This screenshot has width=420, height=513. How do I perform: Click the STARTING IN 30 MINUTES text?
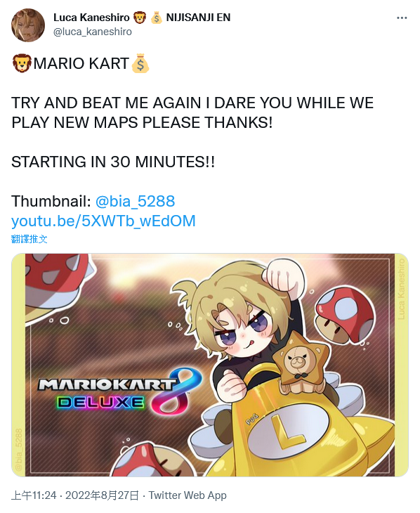click(x=113, y=162)
